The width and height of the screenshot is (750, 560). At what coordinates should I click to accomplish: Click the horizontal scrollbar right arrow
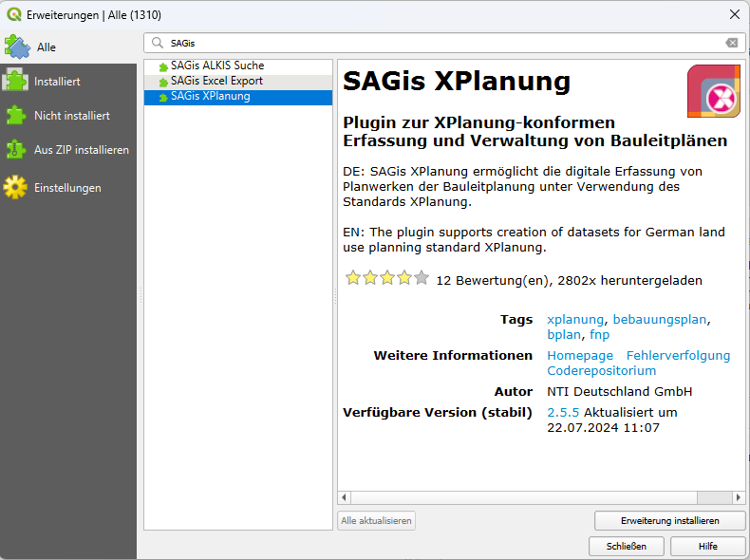(x=739, y=497)
